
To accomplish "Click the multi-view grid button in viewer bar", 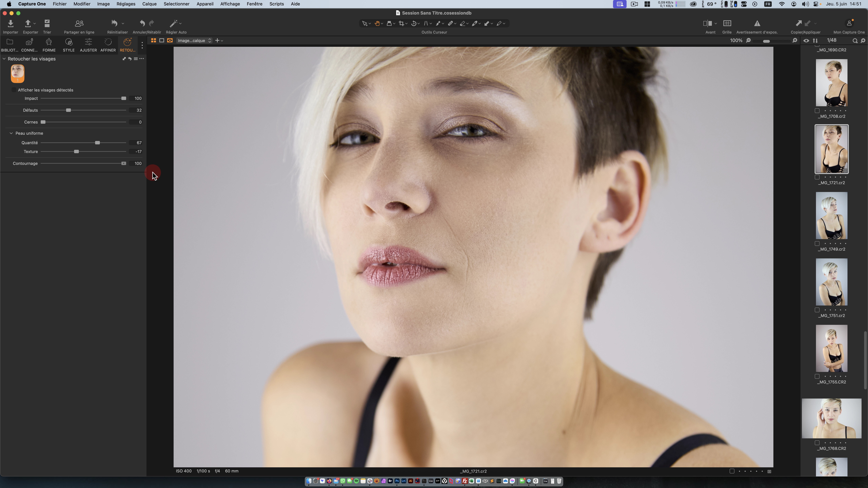I will point(153,40).
